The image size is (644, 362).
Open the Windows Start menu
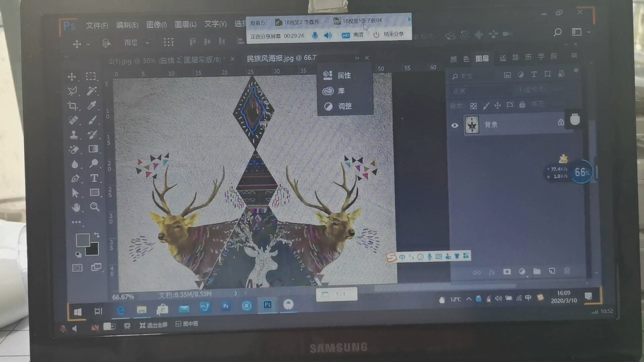point(78,312)
